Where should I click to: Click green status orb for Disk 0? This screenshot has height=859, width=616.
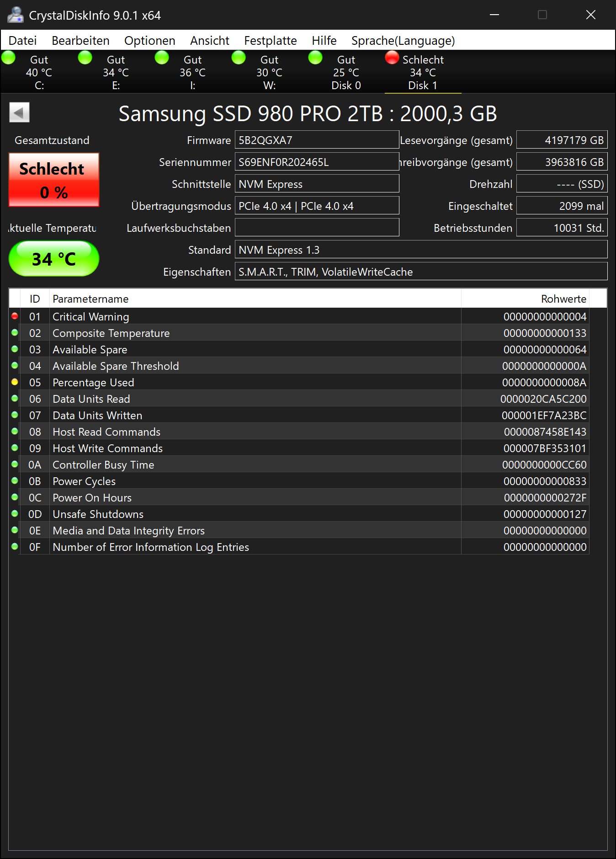[316, 58]
